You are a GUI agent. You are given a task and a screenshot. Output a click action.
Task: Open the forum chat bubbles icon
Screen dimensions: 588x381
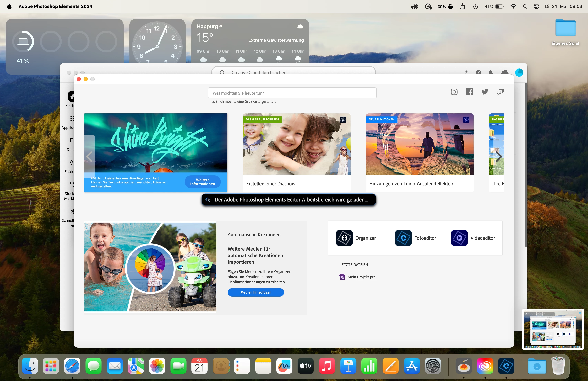point(500,92)
